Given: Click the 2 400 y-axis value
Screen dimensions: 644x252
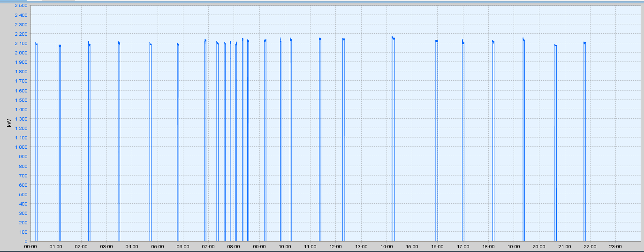Looking at the screenshot, I should pos(21,15).
